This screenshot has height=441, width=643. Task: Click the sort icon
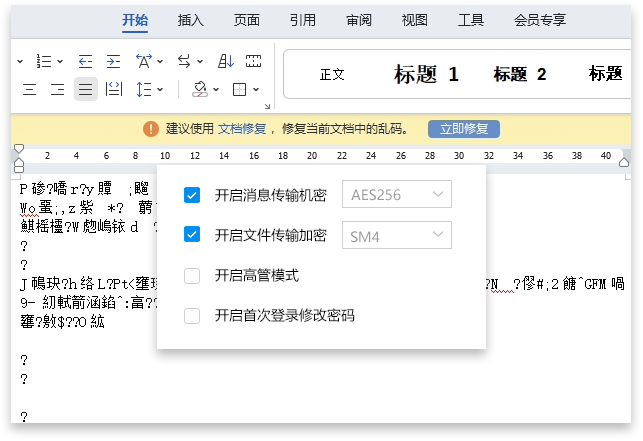(226, 62)
